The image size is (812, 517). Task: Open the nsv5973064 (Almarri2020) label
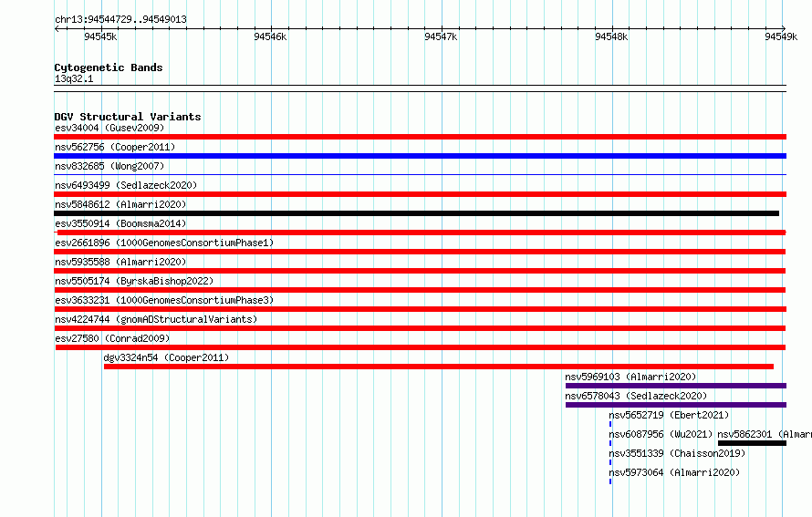[x=675, y=472]
